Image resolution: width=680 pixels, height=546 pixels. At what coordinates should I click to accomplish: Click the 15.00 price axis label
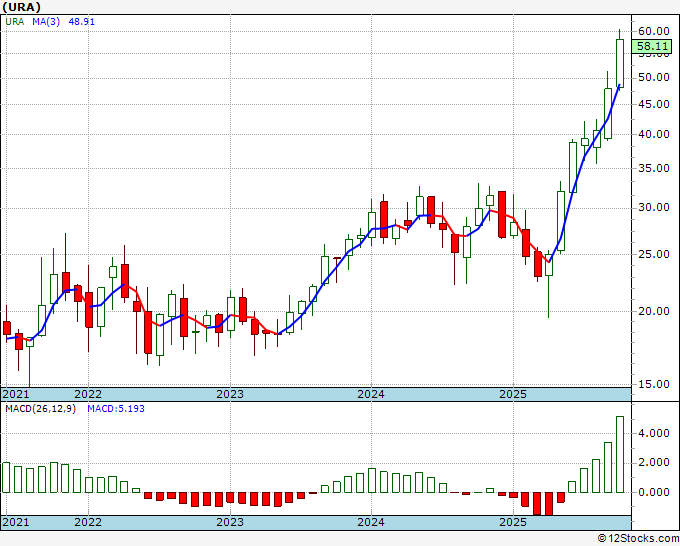(x=654, y=384)
